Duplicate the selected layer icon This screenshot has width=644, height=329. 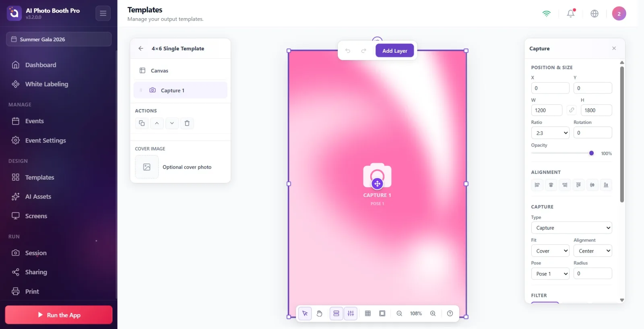click(x=142, y=123)
